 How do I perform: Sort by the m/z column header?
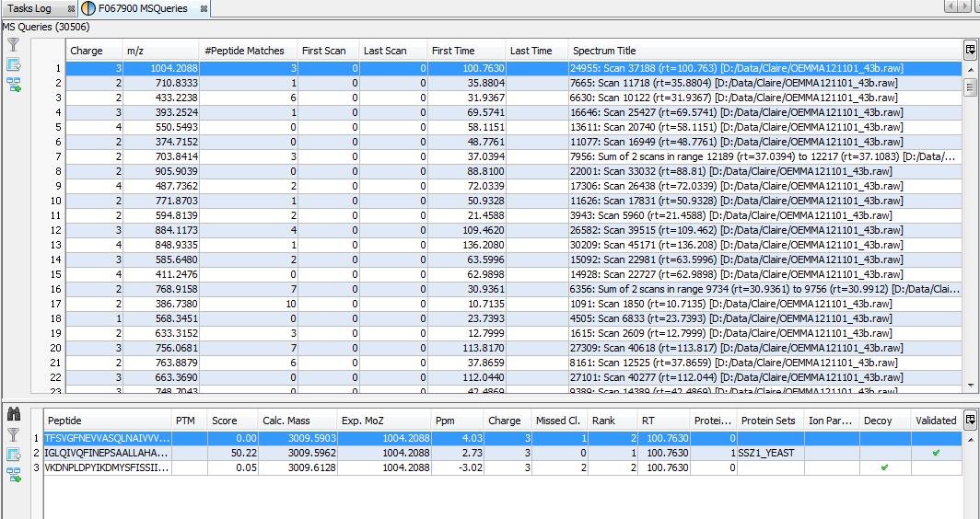point(159,51)
